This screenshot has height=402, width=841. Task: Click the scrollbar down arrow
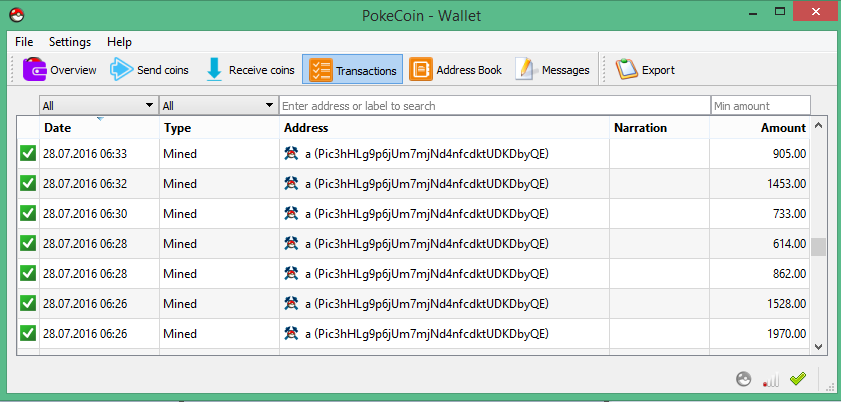[818, 347]
